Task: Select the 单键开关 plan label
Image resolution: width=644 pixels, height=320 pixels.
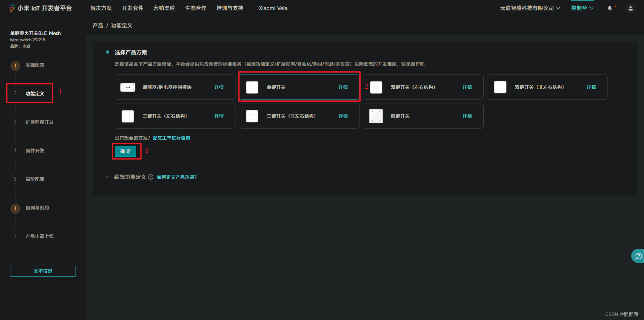Action: point(276,87)
